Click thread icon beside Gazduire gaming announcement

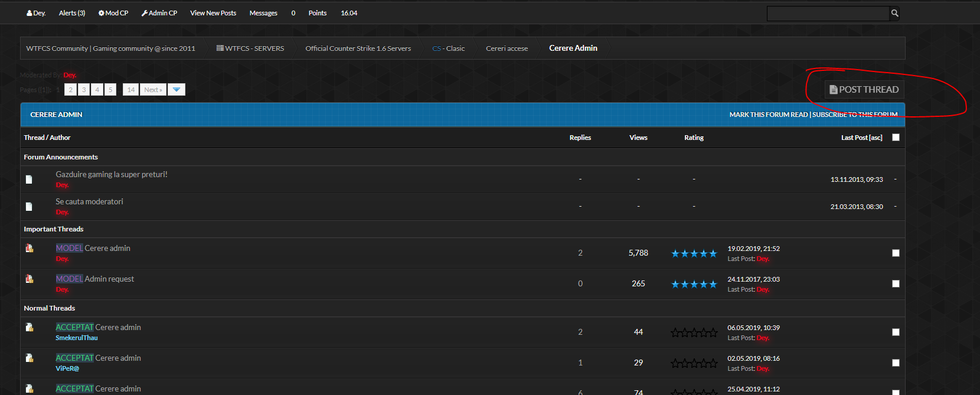tap(29, 179)
